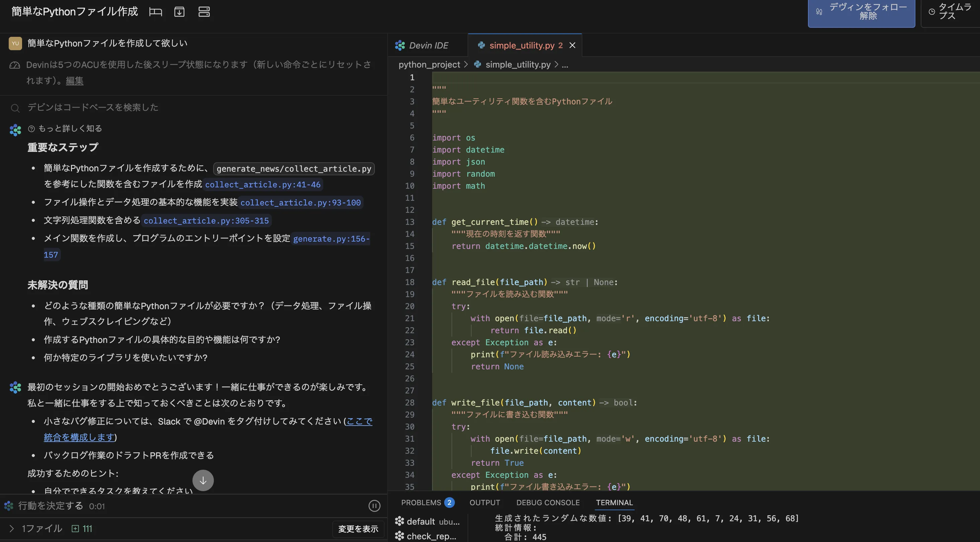Click the generate_news/collect_article.py path chip

pyautogui.click(x=294, y=169)
